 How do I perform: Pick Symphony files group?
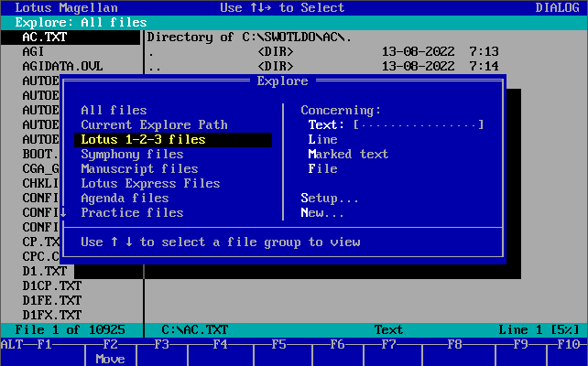(x=132, y=155)
